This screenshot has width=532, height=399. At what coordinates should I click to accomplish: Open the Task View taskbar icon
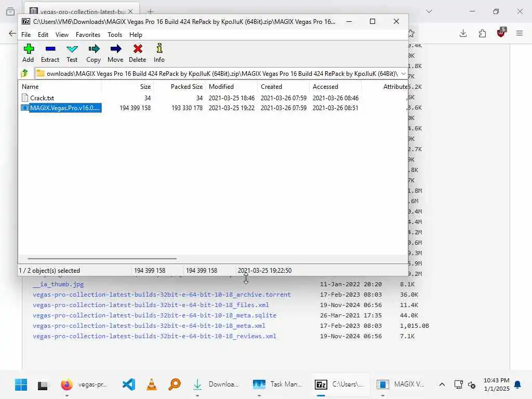pyautogui.click(x=43, y=385)
